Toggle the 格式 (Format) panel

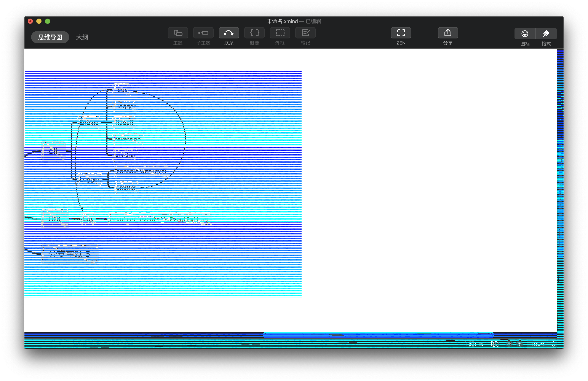tap(546, 33)
